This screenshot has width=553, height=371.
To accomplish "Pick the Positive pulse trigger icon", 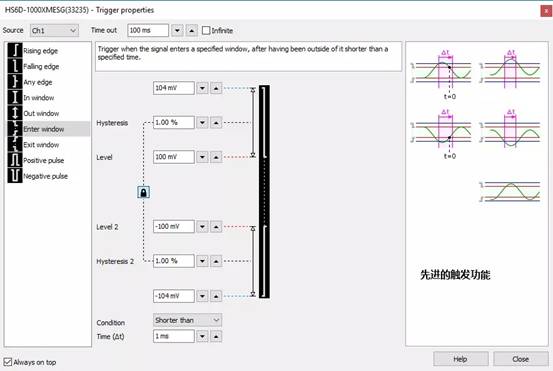I will (15, 160).
